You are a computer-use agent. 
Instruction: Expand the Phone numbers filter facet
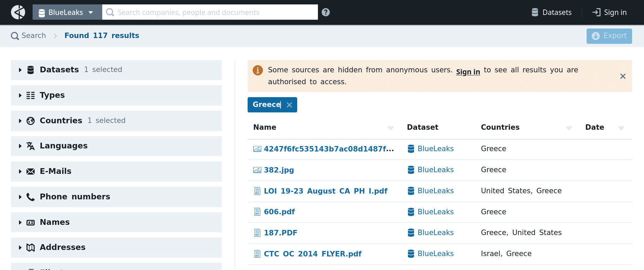tap(116, 197)
